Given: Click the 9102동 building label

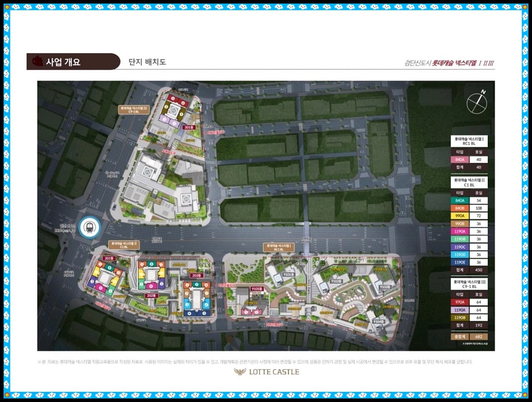Looking at the screenshot, I should point(336,281).
